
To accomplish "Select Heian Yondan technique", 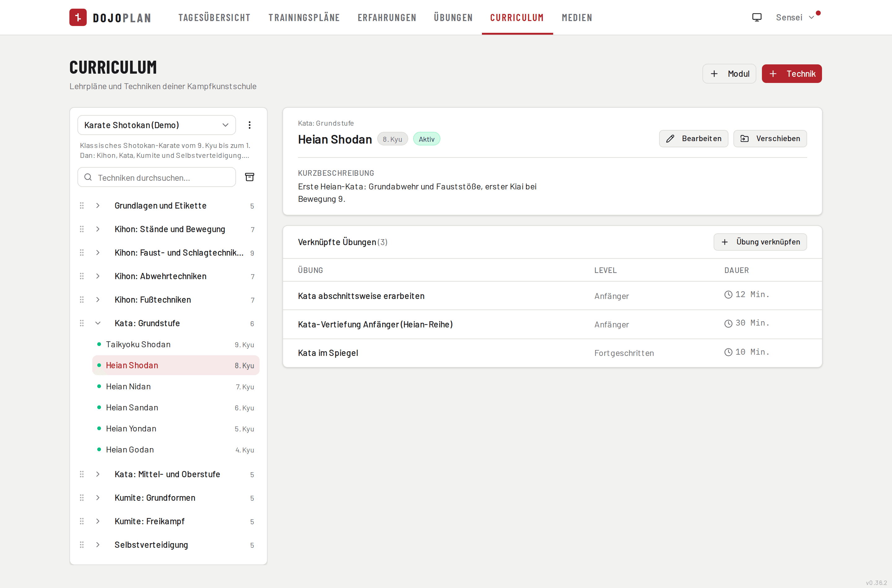I will 176,429.
